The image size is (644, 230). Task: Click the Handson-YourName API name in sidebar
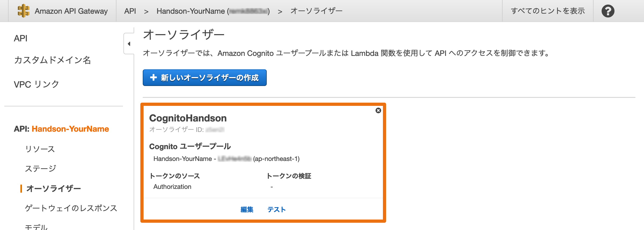pyautogui.click(x=70, y=129)
